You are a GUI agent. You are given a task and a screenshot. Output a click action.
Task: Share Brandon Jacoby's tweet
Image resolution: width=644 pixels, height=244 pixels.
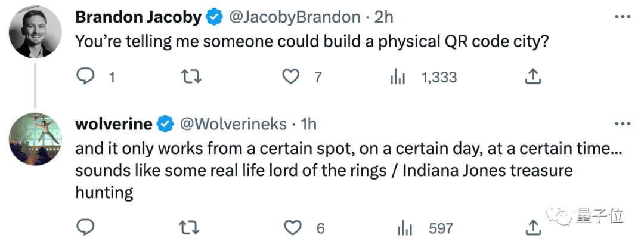pyautogui.click(x=532, y=76)
